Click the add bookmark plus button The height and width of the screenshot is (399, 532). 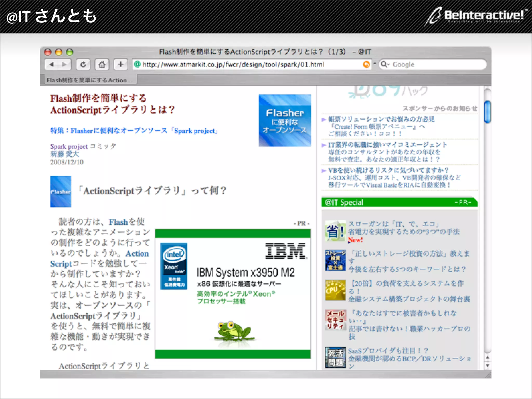121,64
